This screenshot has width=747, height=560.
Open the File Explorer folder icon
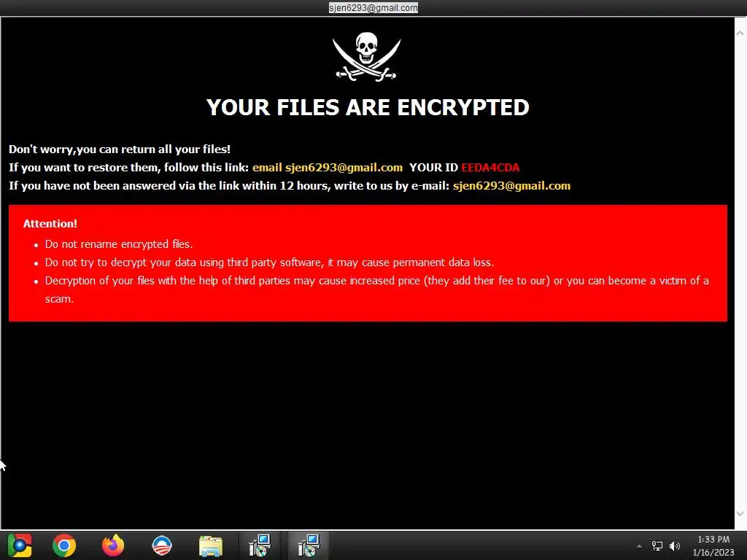coord(211,545)
